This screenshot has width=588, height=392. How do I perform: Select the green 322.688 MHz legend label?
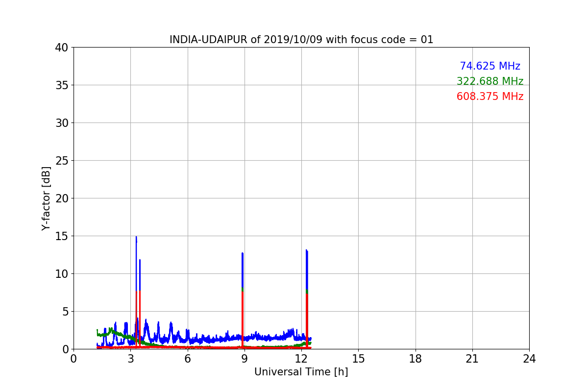pos(490,81)
